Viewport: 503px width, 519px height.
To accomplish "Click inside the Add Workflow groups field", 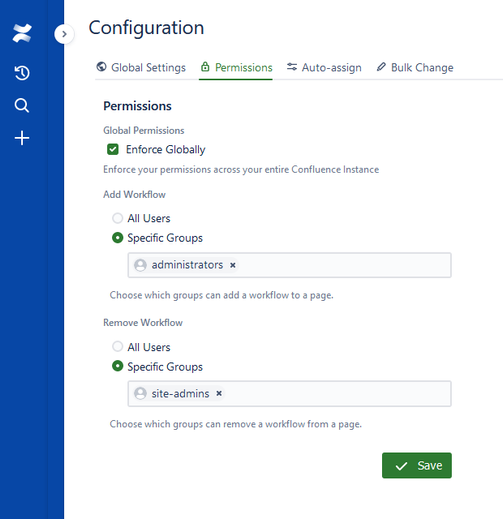I will pos(289,265).
